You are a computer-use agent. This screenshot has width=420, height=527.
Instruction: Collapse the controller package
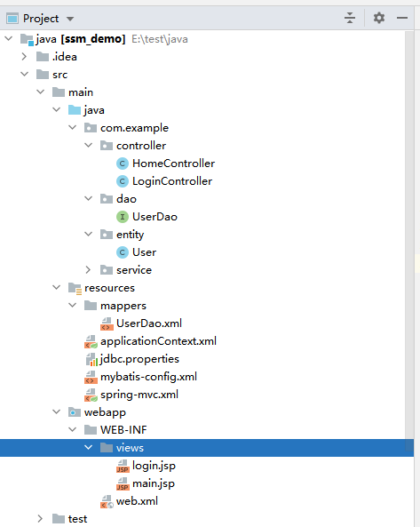(x=88, y=145)
